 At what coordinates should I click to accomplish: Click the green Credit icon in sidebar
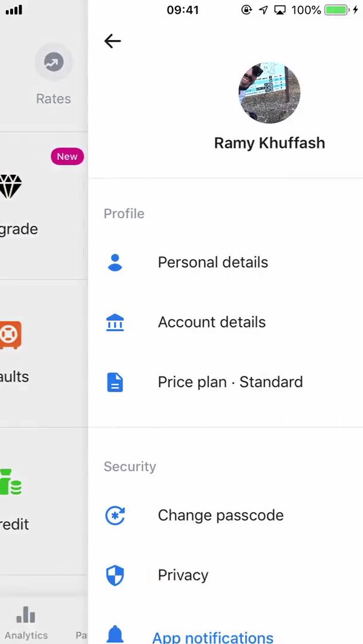pyautogui.click(x=10, y=482)
